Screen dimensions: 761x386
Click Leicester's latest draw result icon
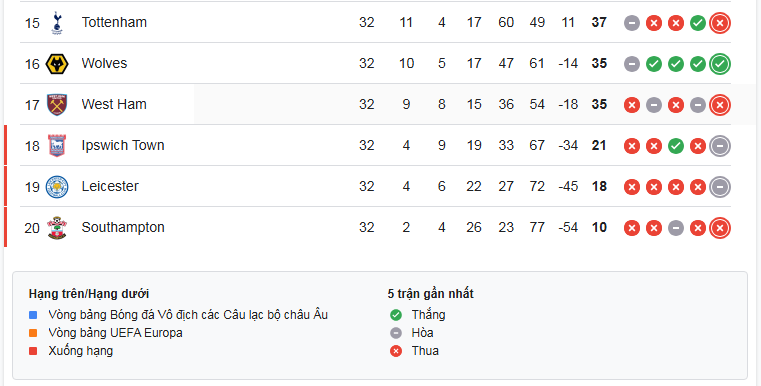[720, 187]
